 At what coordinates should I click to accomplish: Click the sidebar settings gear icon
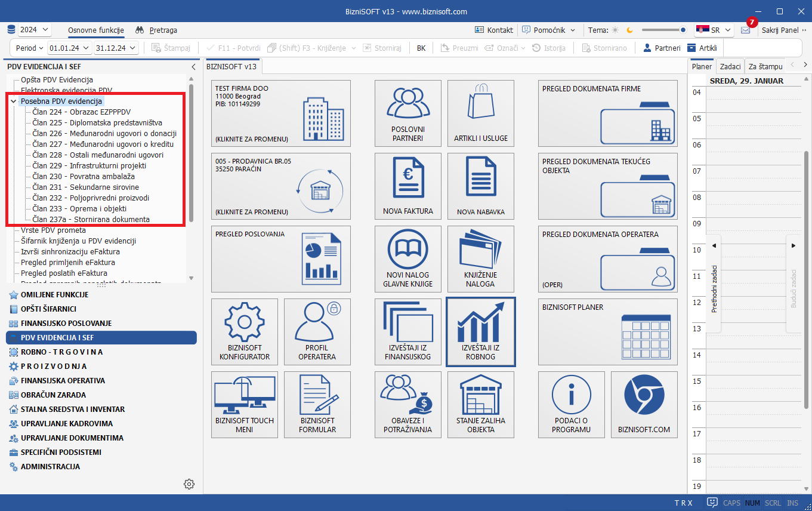pos(189,484)
